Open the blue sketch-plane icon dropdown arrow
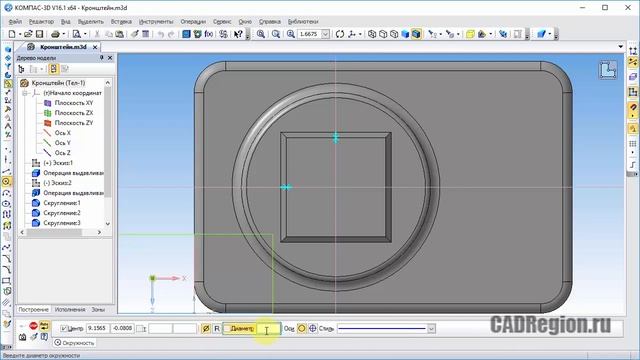Image resolution: width=640 pixels, height=360 pixels. pos(549,34)
